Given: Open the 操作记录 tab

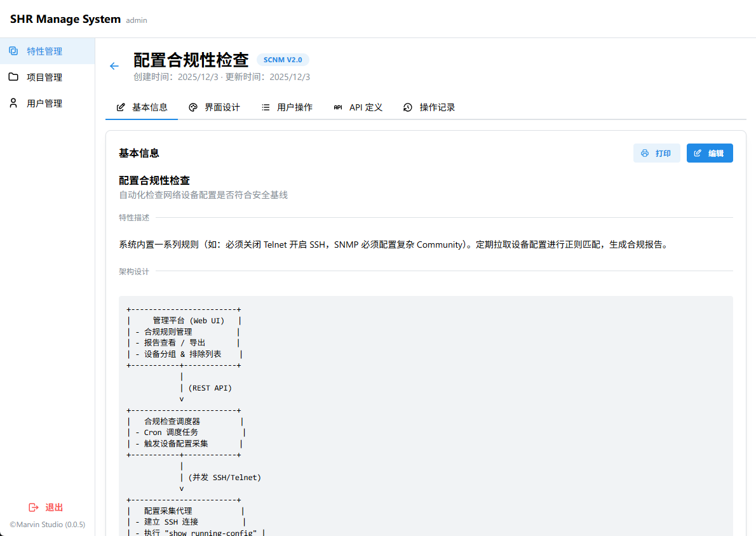Looking at the screenshot, I should (x=437, y=107).
